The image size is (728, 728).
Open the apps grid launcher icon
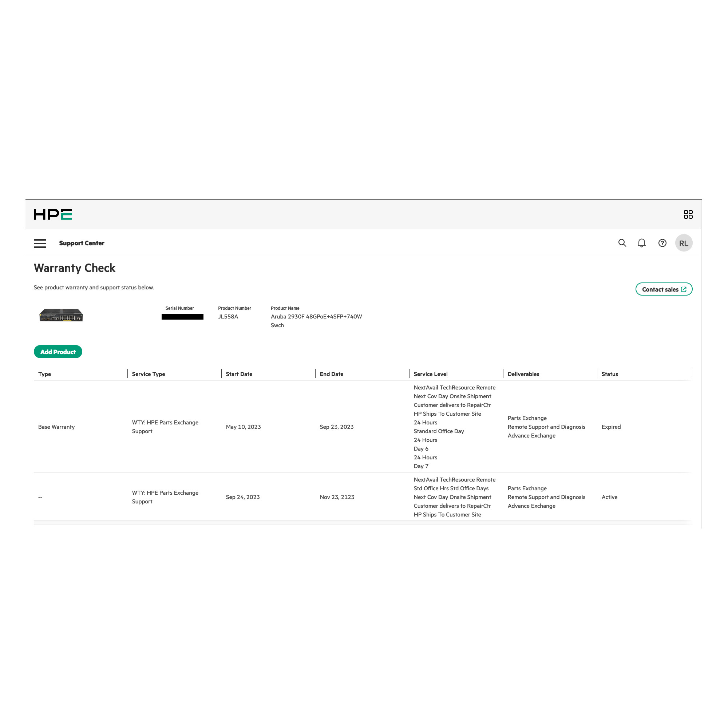688,214
